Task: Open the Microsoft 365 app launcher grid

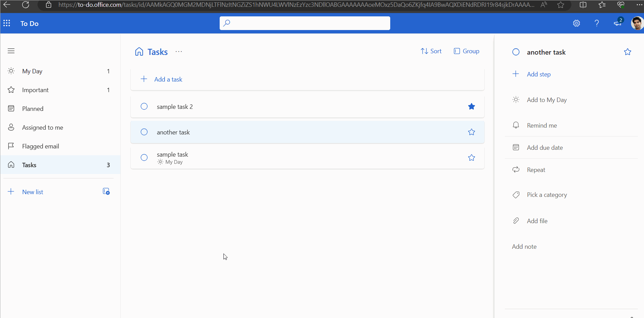Action: (7, 23)
